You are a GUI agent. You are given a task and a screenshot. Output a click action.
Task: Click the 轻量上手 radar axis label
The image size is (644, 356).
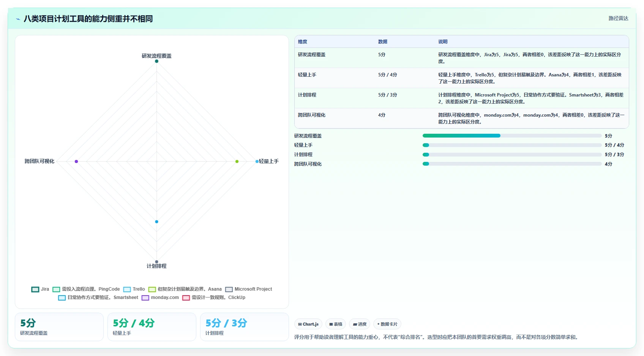269,161
